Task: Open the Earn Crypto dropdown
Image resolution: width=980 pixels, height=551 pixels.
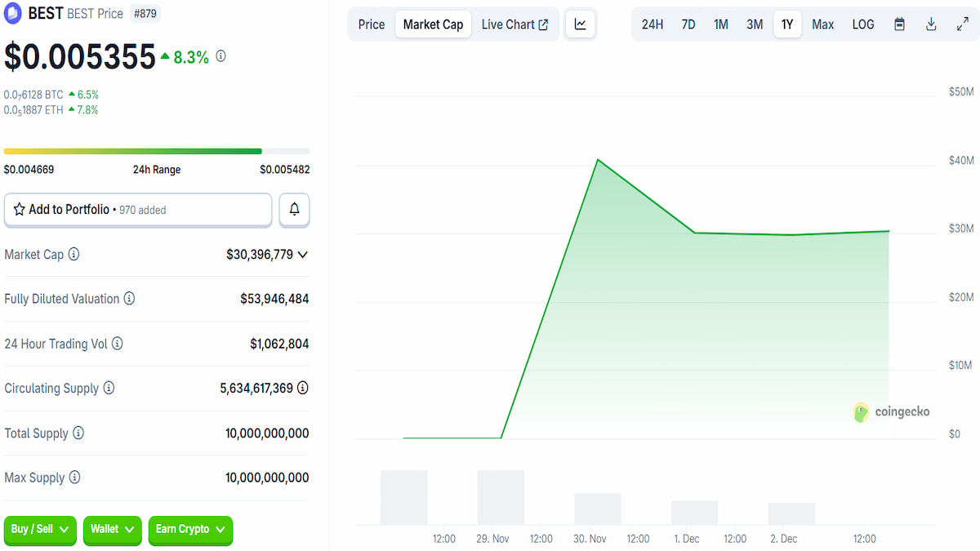Action: (190, 531)
